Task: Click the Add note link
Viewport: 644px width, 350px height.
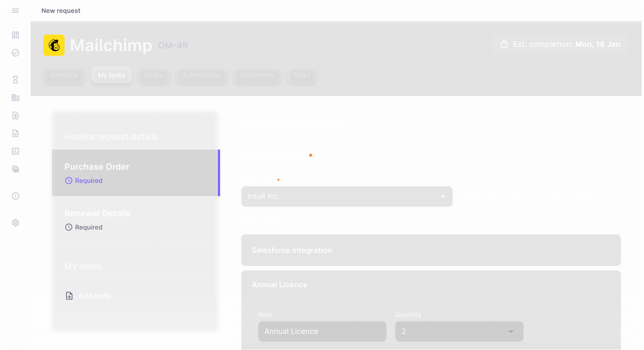Action: pos(95,296)
